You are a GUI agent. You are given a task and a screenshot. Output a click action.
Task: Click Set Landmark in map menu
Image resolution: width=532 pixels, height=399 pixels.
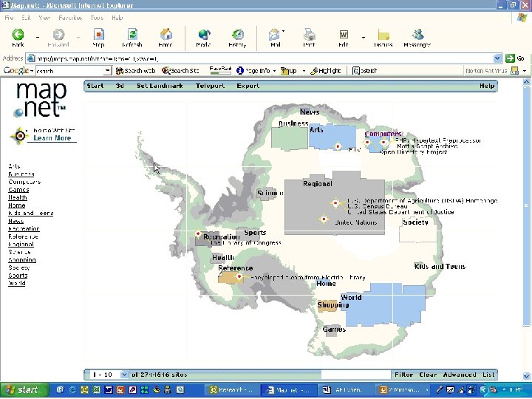(160, 86)
